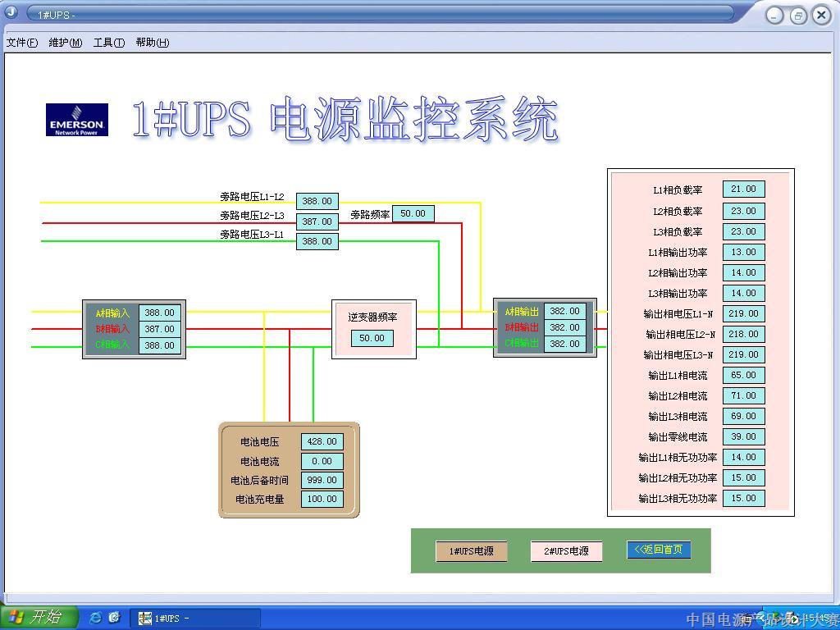The image size is (840, 630).
Task: Click the L1相输出功率 value 13.00
Action: tap(743, 252)
